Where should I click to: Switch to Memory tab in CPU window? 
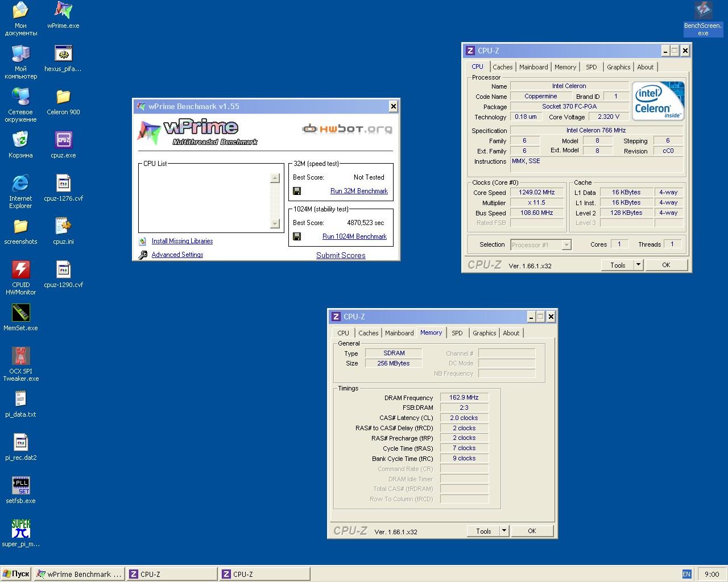[x=565, y=67]
